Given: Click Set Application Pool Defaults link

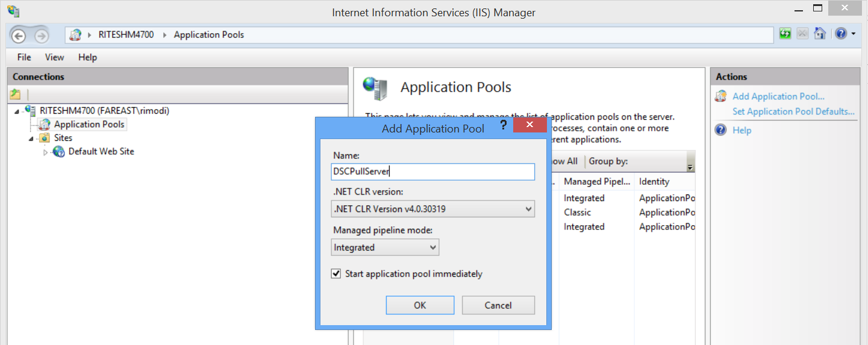Looking at the screenshot, I should pyautogui.click(x=793, y=111).
